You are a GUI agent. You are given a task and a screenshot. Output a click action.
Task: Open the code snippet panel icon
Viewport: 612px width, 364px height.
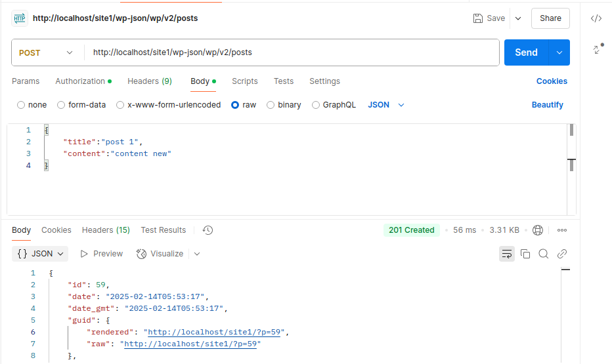(x=596, y=18)
